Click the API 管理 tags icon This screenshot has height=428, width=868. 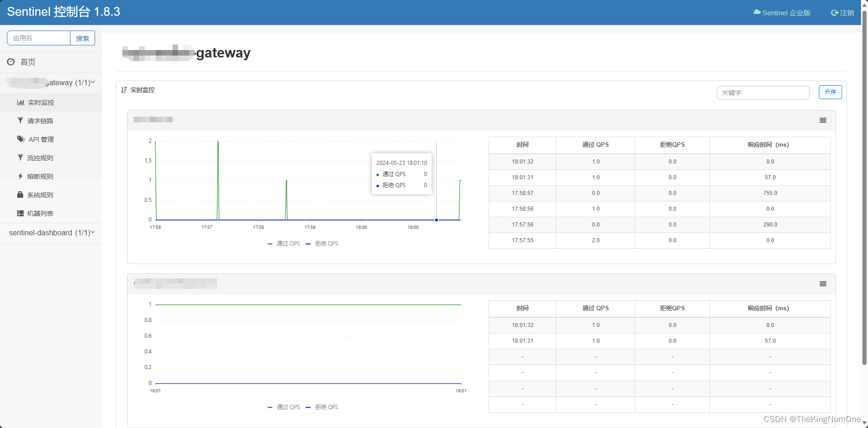pos(20,138)
